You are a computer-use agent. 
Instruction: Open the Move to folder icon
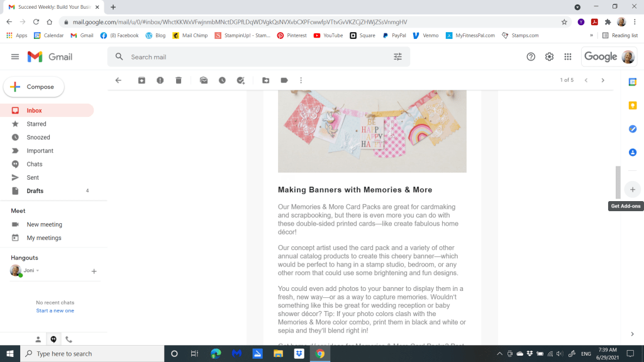(x=266, y=80)
